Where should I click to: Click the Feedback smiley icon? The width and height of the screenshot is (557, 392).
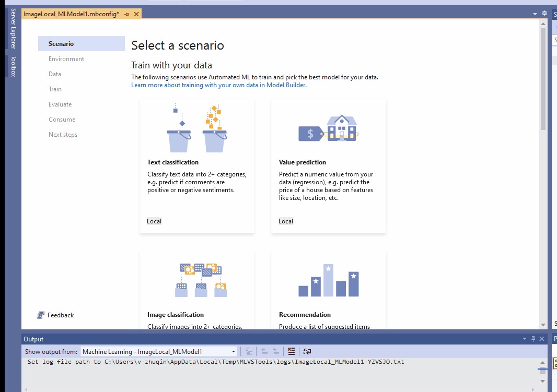click(x=41, y=315)
